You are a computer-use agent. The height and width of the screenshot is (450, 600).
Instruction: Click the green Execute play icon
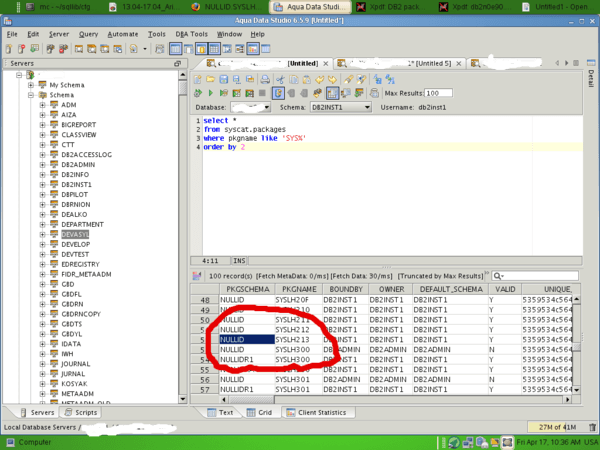pos(210,93)
